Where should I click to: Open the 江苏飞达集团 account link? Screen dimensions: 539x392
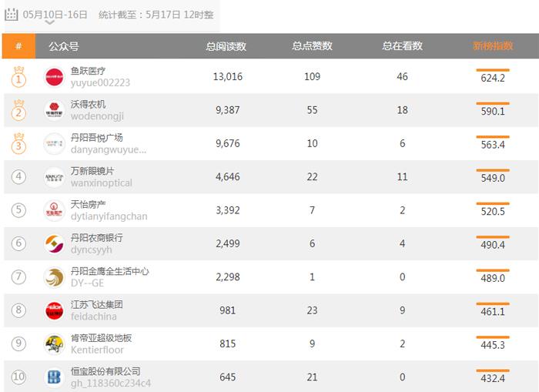(x=96, y=304)
